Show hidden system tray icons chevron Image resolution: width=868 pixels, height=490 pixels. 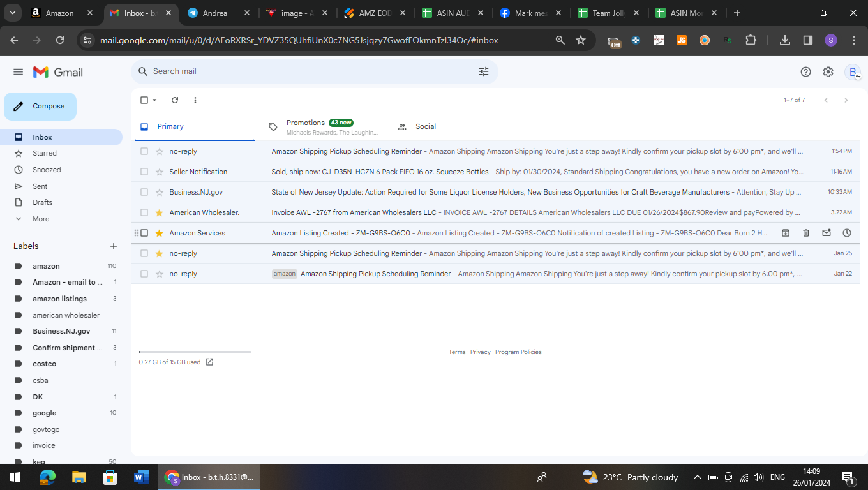[x=697, y=477]
